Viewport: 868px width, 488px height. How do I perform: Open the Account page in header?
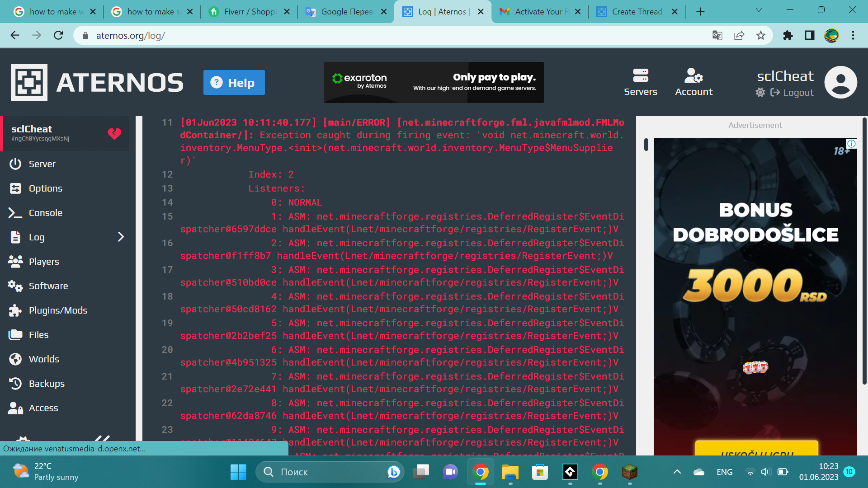click(x=694, y=82)
